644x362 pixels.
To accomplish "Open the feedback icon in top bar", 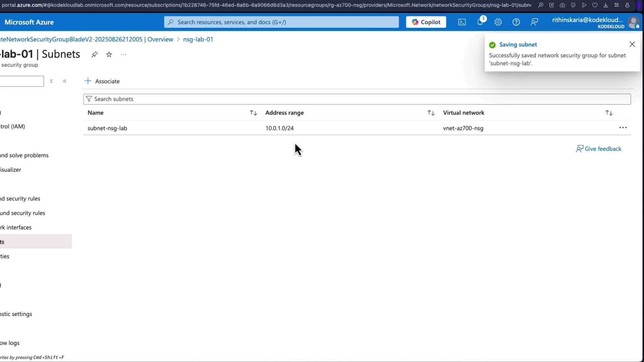I will pos(534,22).
